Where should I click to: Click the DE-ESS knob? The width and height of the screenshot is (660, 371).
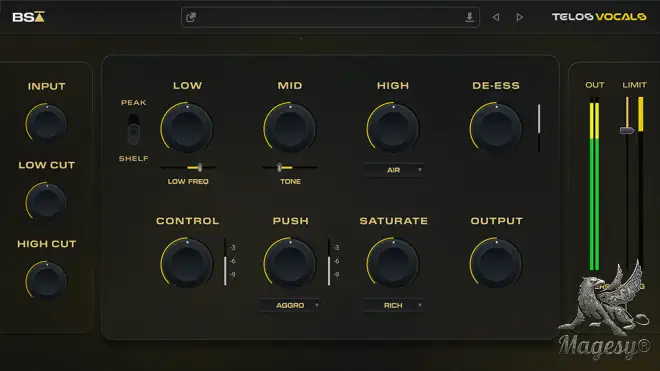pyautogui.click(x=496, y=128)
